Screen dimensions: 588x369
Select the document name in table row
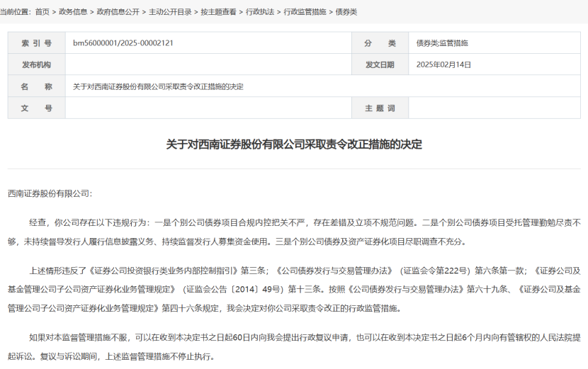(x=158, y=86)
